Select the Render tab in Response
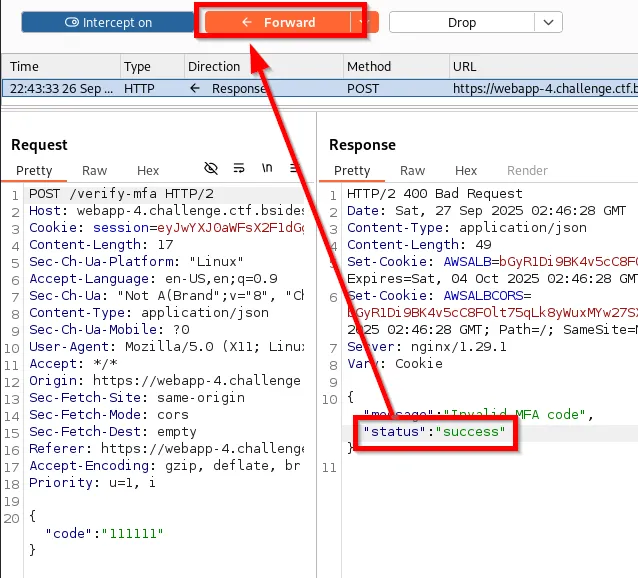638x578 pixels. pyautogui.click(x=527, y=171)
